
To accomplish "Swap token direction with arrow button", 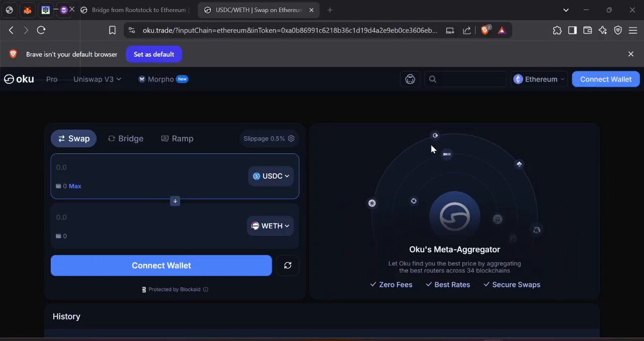I will point(175,201).
